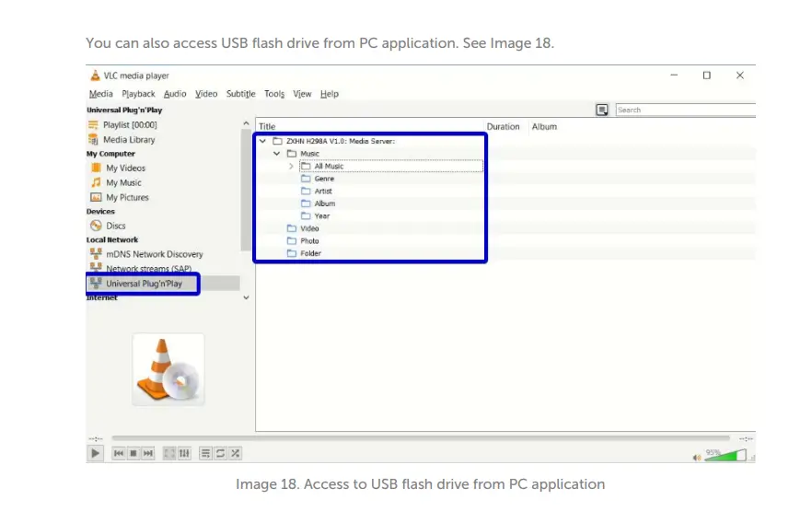Toggle the playlist view button in bottom toolbar

point(205,454)
